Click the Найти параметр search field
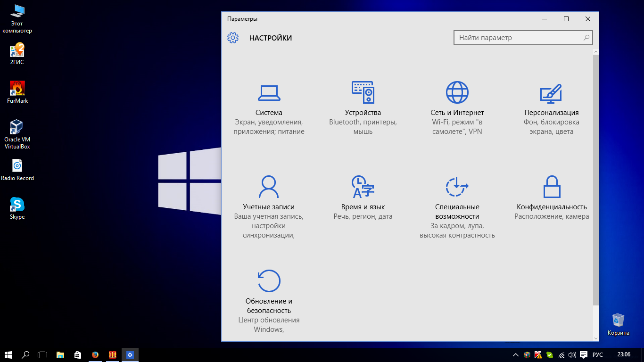The image size is (644, 362). [519, 38]
